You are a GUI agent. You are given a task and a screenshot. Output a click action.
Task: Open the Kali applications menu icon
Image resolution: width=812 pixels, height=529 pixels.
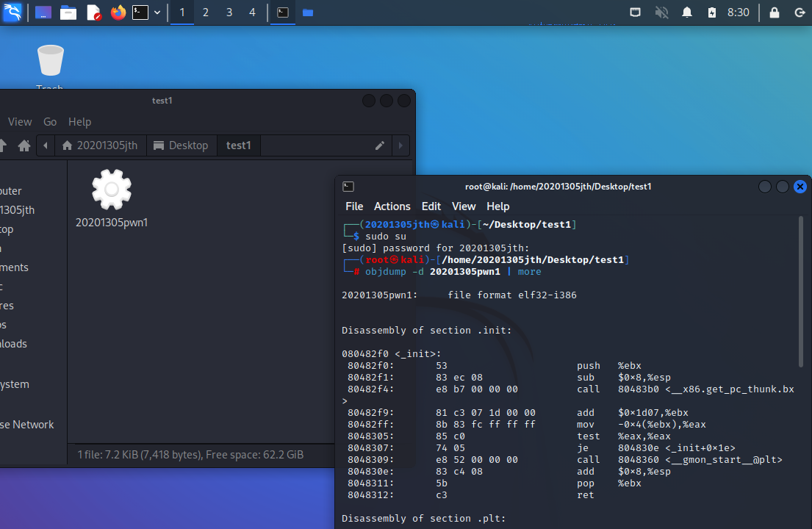[12, 12]
